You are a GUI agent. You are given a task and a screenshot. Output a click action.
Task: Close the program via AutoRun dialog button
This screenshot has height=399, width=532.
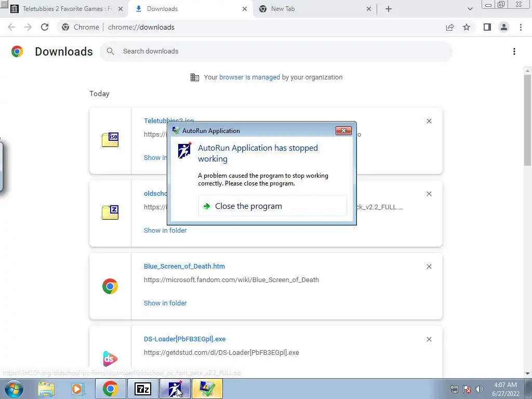click(x=272, y=206)
